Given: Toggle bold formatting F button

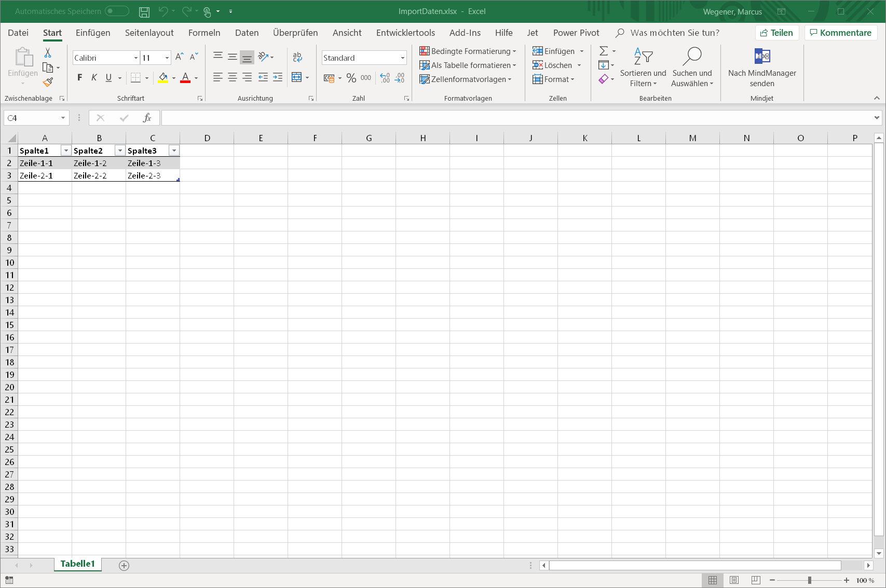Looking at the screenshot, I should (79, 78).
